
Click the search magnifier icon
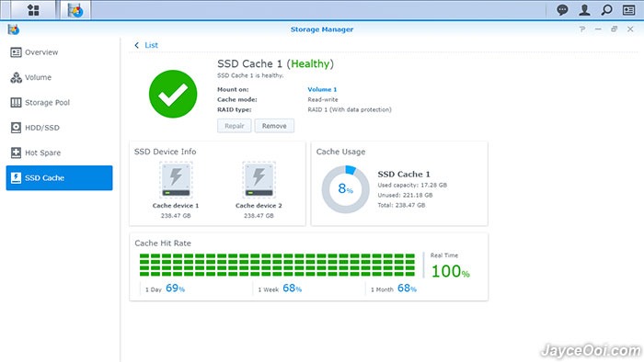coord(606,10)
